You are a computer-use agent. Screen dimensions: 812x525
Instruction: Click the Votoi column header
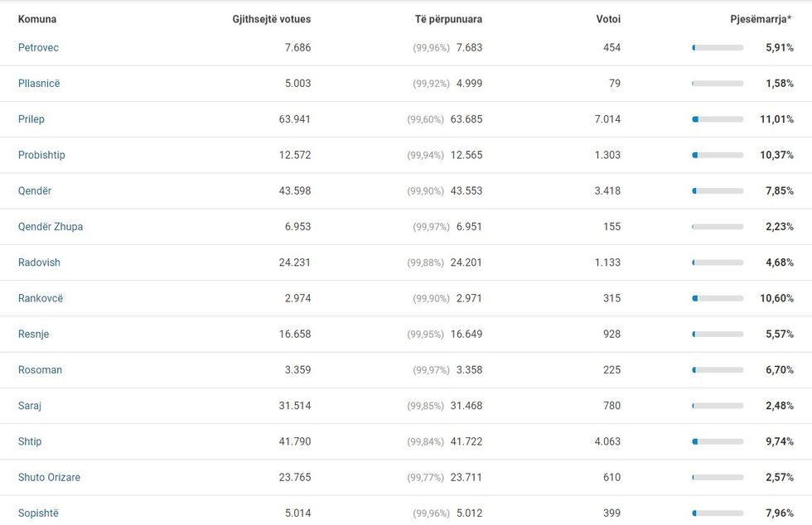pos(608,19)
